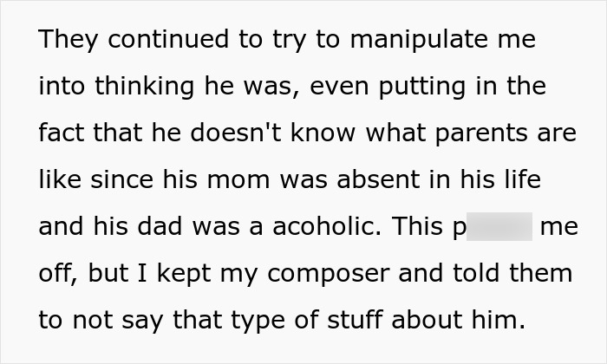
Task: Click the word "life" ending fourth line
Action: coord(518,180)
